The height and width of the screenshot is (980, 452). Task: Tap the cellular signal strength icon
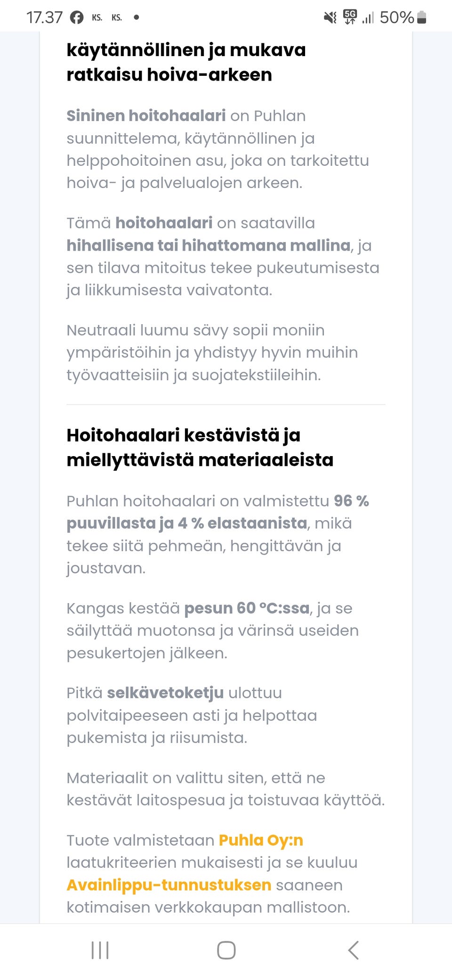(x=369, y=17)
